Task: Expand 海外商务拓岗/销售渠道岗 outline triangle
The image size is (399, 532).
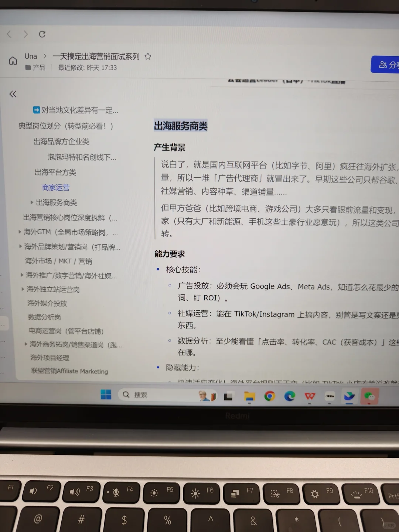Action: click(26, 344)
